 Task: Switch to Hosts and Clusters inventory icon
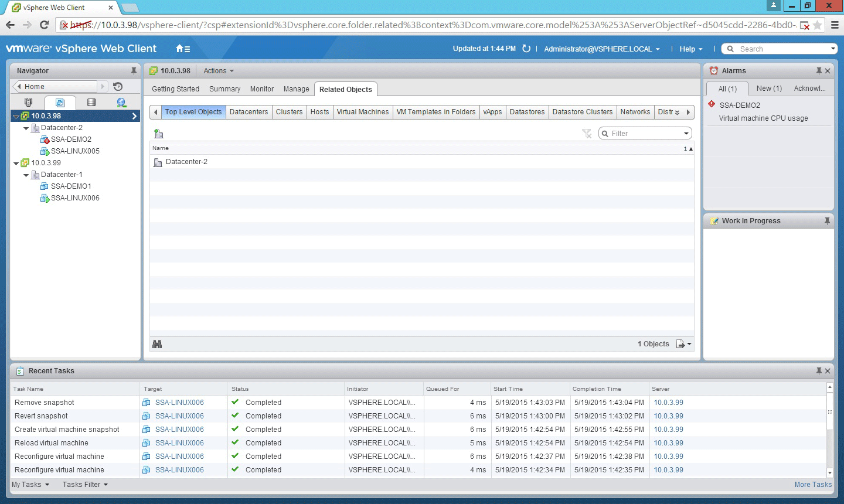click(28, 103)
